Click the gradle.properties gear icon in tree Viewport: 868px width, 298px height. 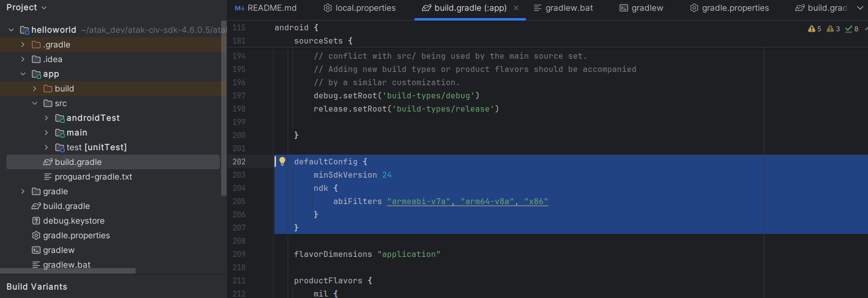coord(36,235)
